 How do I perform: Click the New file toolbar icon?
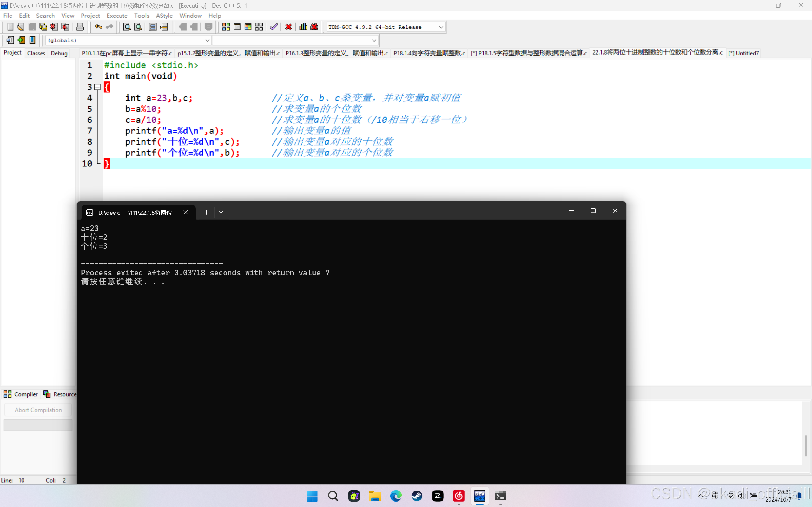[10, 27]
